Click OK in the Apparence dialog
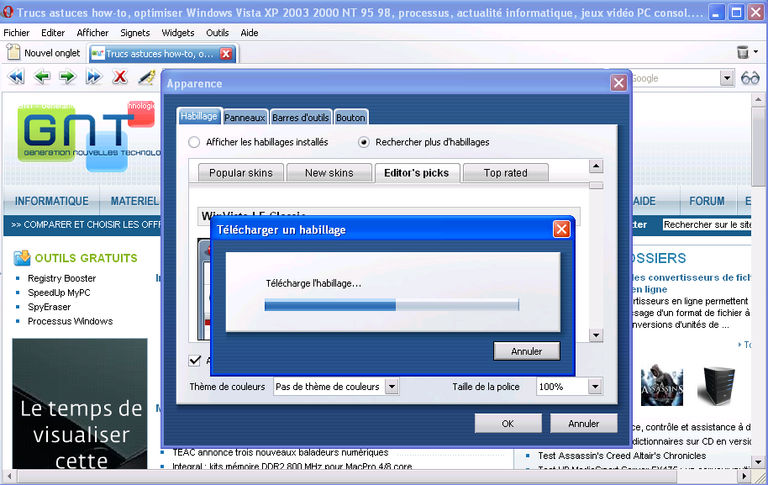This screenshot has width=768, height=485. (508, 423)
